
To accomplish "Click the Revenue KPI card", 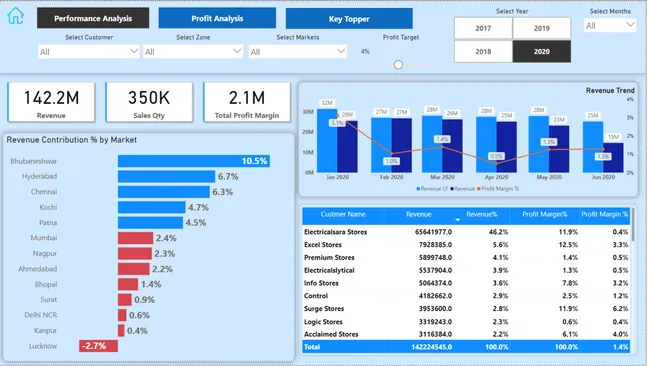I will pyautogui.click(x=51, y=102).
